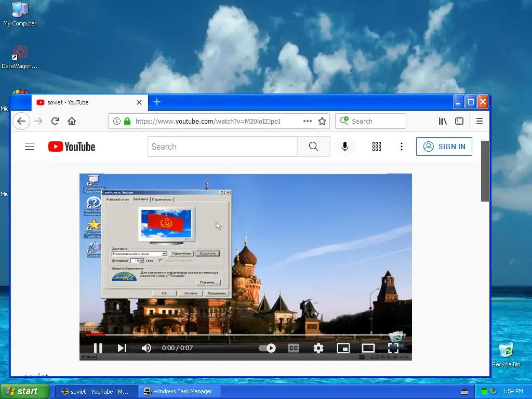Click the green tray monitor icon
532x399 pixels.
tap(484, 391)
